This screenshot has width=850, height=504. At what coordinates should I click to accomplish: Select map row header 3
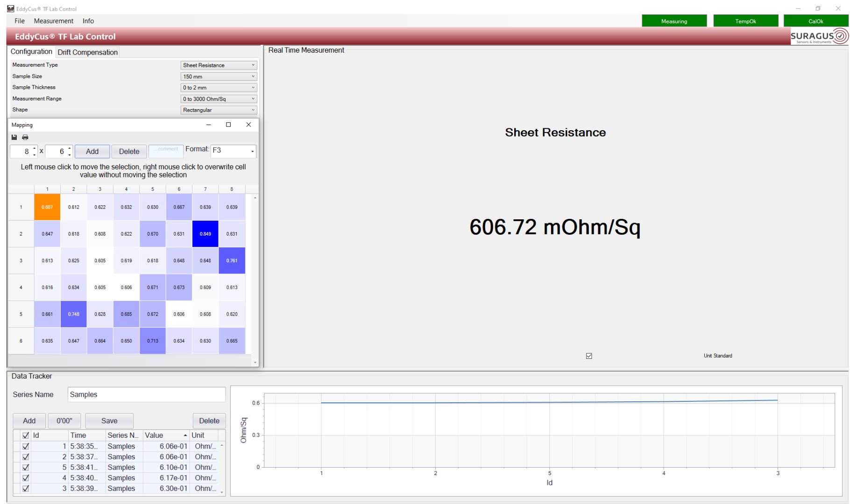pyautogui.click(x=21, y=260)
